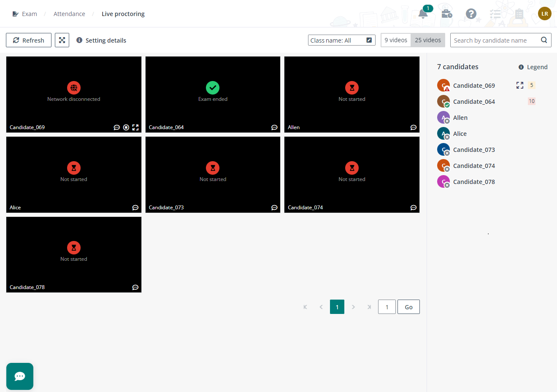Screen dimensions: 557x392
Task: Open the help question mark icon
Action: [x=471, y=14]
